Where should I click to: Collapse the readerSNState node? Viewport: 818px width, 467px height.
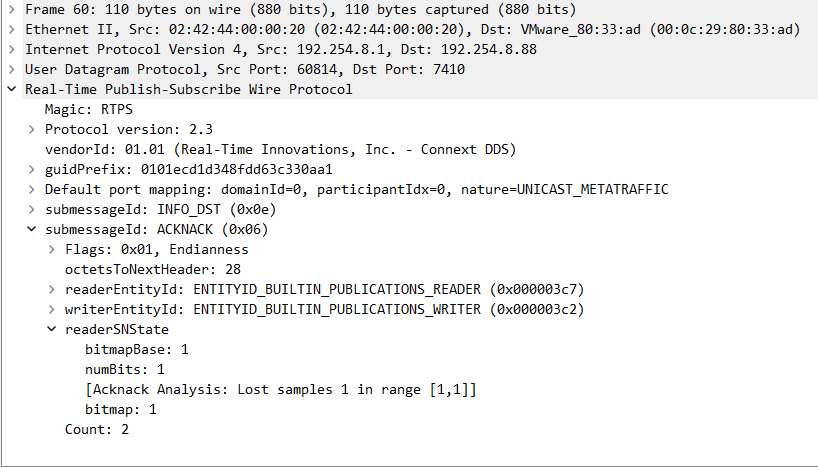(52, 329)
